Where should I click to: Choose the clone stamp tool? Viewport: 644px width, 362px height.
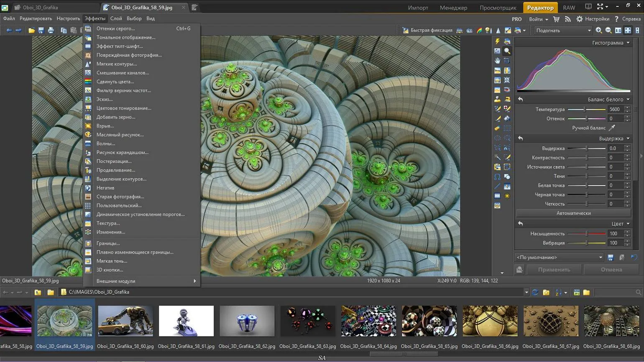[x=497, y=99]
